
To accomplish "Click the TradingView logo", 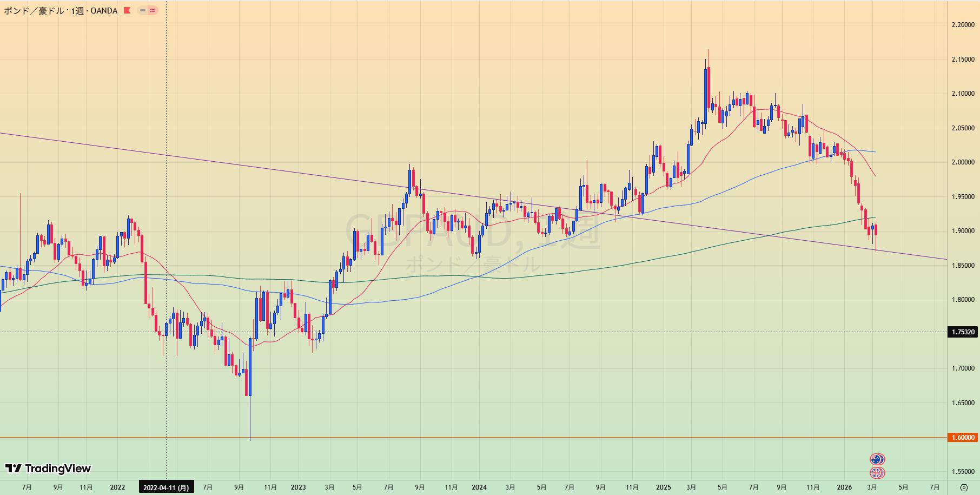I will (48, 468).
